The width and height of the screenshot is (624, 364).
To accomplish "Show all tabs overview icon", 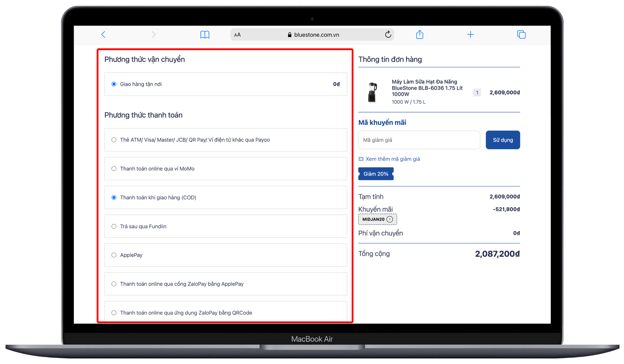I will click(x=521, y=34).
